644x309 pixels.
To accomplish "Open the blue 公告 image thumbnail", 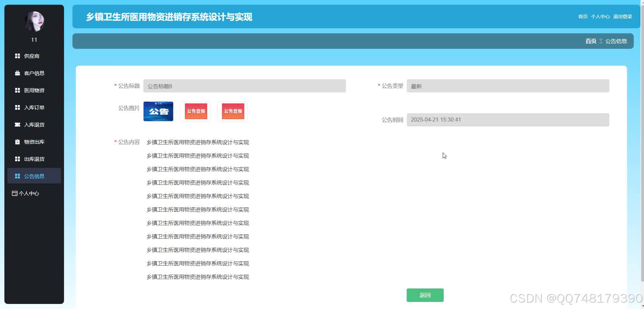I will pyautogui.click(x=158, y=111).
